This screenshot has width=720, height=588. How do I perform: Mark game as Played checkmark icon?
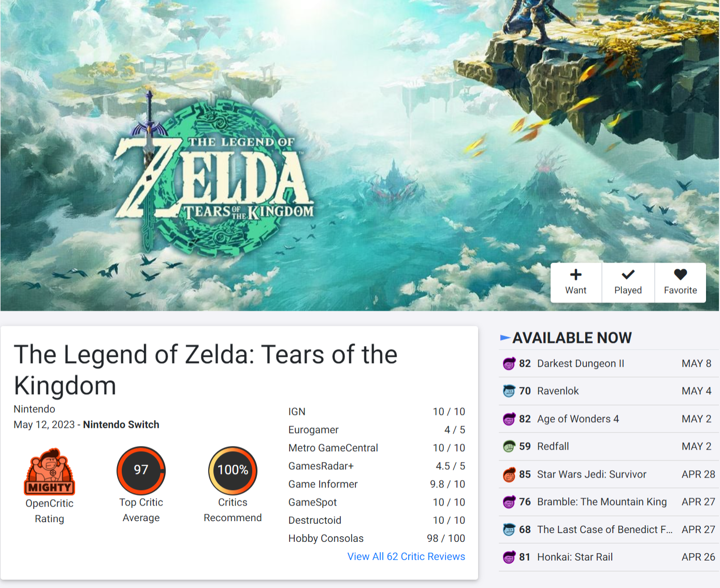[628, 275]
